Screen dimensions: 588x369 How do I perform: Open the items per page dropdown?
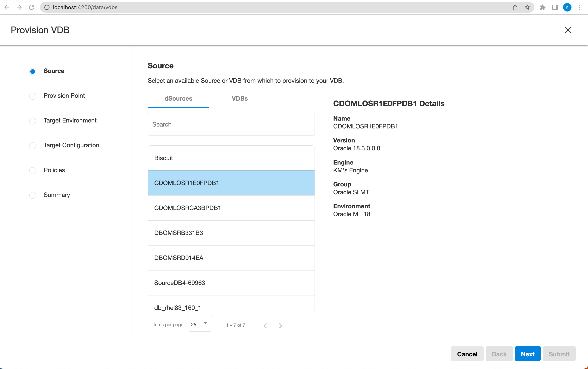(x=200, y=323)
